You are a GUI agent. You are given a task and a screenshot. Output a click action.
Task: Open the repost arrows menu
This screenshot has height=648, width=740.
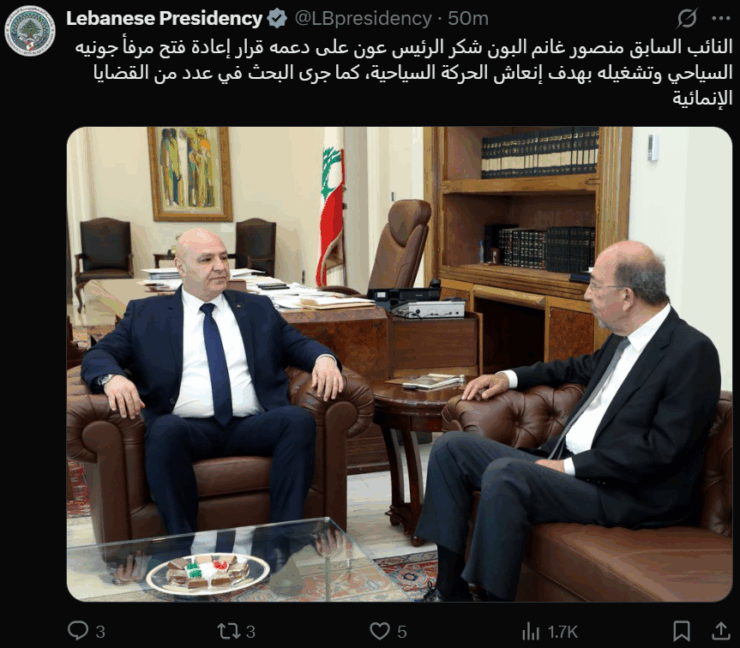coord(228,631)
